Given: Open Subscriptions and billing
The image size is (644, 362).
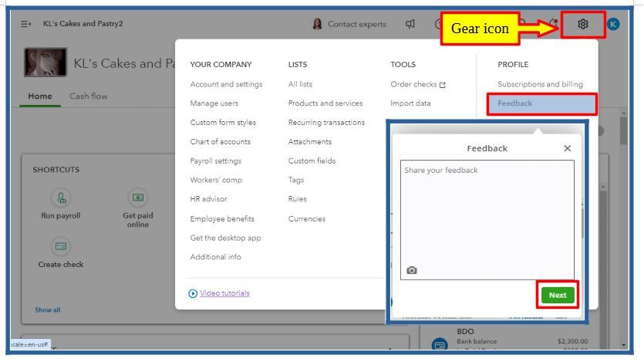Looking at the screenshot, I should 540,84.
